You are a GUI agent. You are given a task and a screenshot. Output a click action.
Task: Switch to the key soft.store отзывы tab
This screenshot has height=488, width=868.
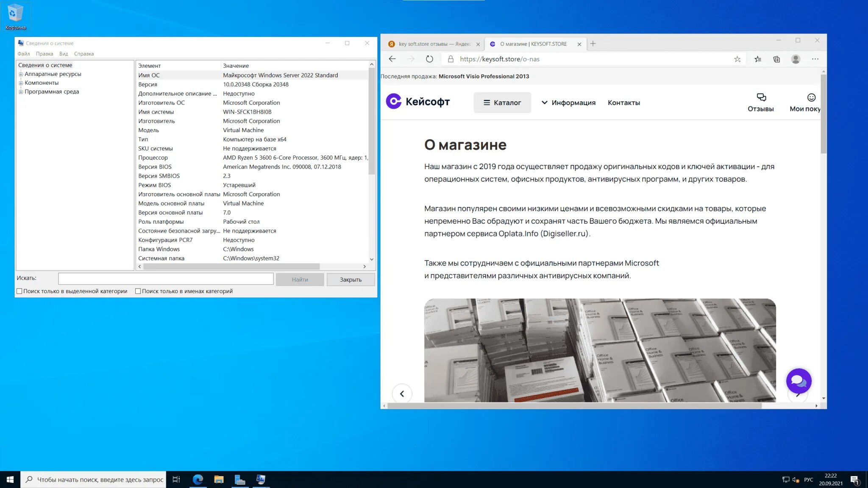coord(433,44)
